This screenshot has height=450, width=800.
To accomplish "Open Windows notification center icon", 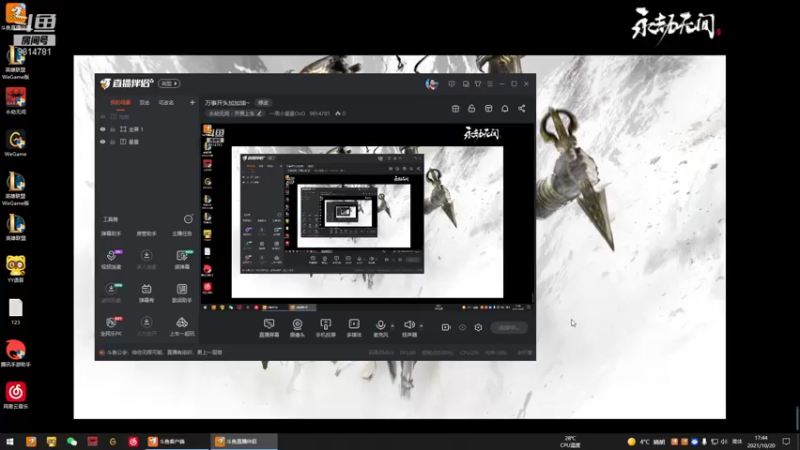I will click(x=786, y=441).
